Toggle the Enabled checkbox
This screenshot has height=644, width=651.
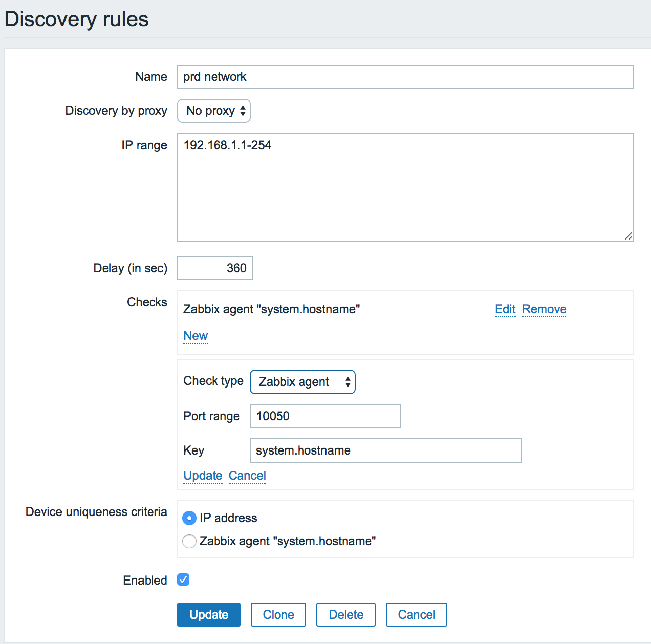tap(183, 580)
